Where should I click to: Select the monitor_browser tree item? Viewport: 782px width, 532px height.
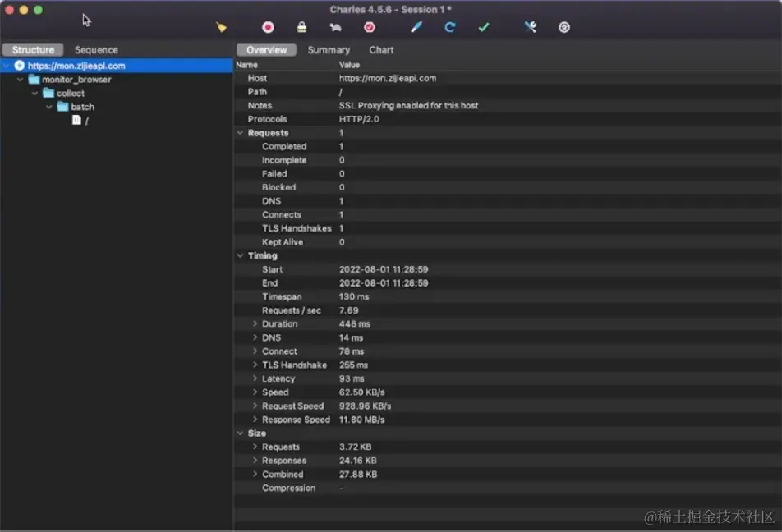76,80
